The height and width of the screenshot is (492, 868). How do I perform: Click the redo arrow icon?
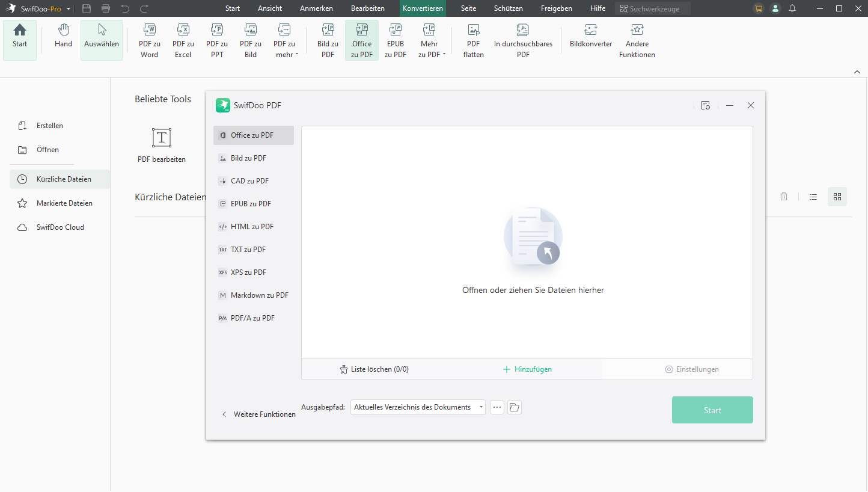(x=144, y=8)
